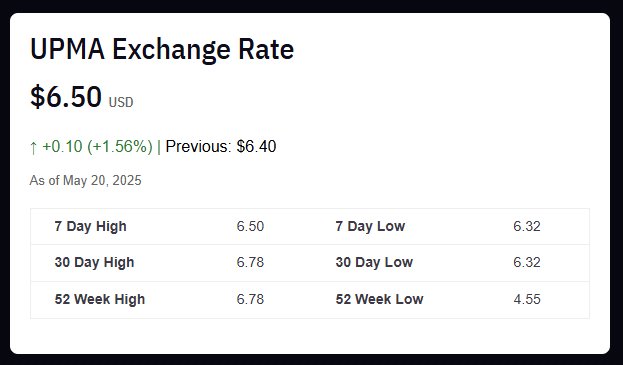
Task: Click the 30 Day Low value 6.32
Action: 527,263
